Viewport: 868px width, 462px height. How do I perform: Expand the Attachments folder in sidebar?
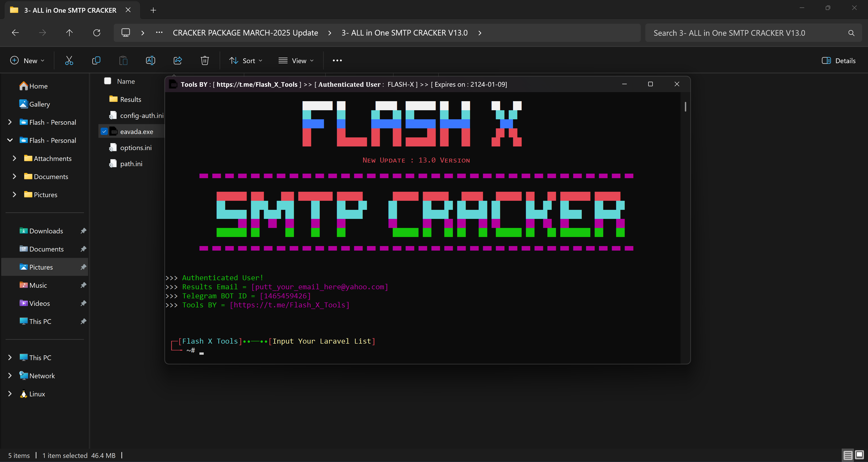[x=14, y=158]
